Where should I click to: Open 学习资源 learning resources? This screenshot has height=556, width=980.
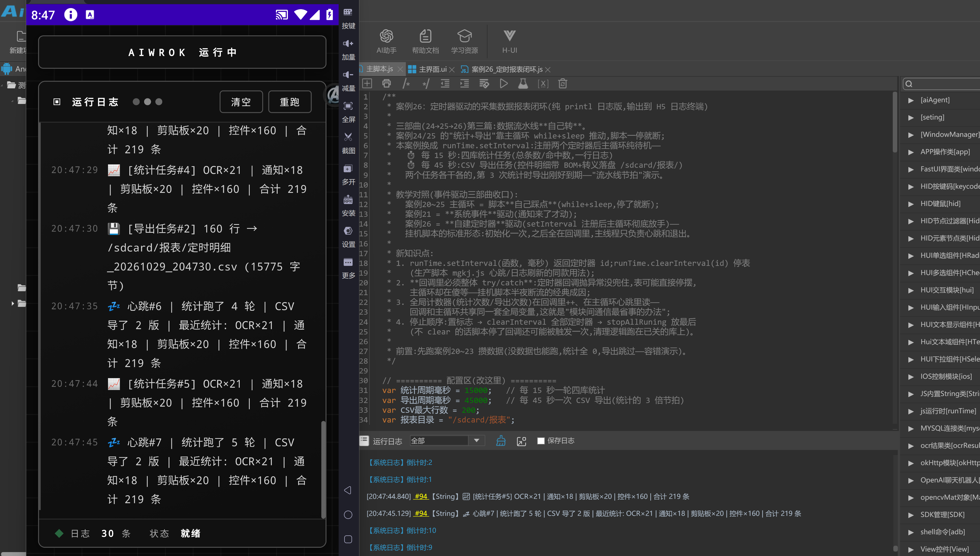[464, 41]
